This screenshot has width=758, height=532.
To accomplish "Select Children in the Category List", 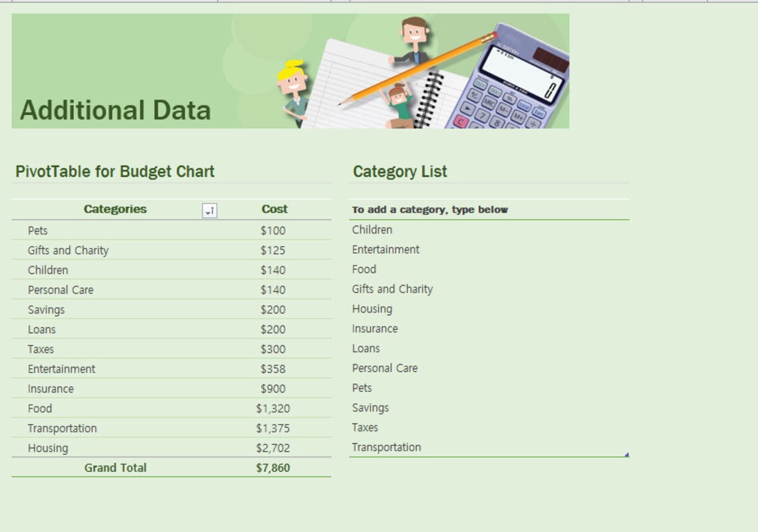I will [x=372, y=229].
